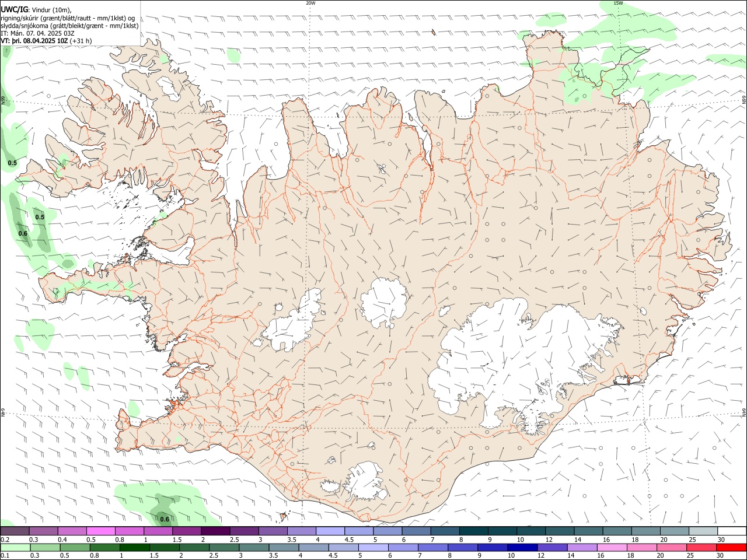Select the '66N' latitude label on the right edge

pyautogui.click(x=744, y=99)
